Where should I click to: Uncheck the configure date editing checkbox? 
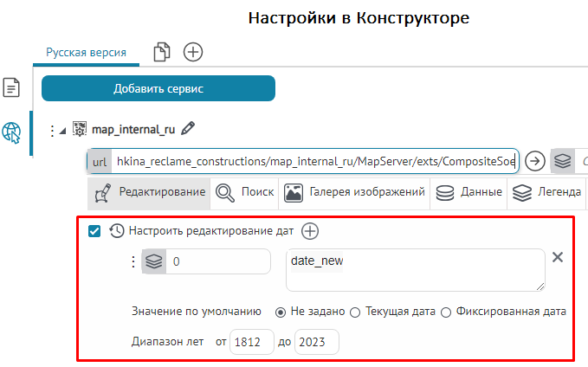pyautogui.click(x=95, y=231)
